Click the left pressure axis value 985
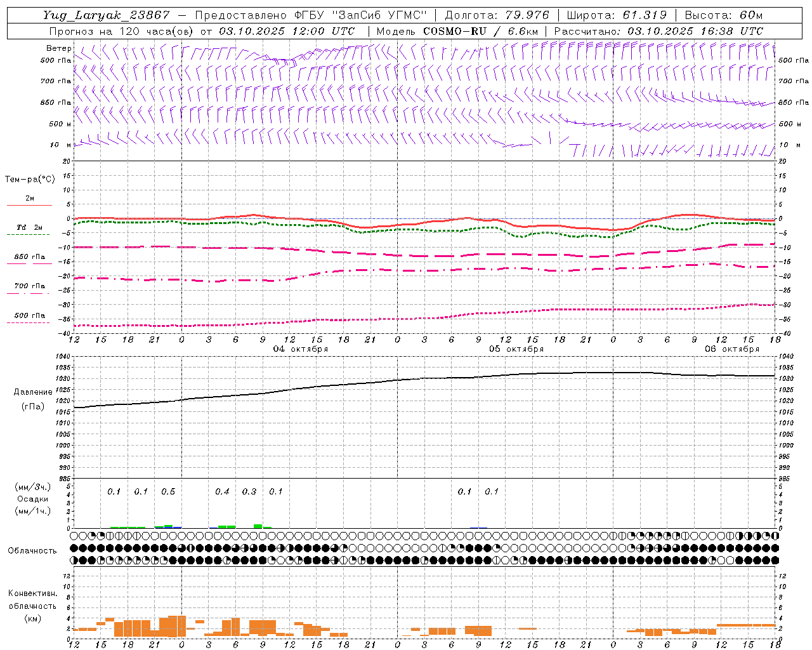The width and height of the screenshot is (812, 650). click(x=64, y=479)
